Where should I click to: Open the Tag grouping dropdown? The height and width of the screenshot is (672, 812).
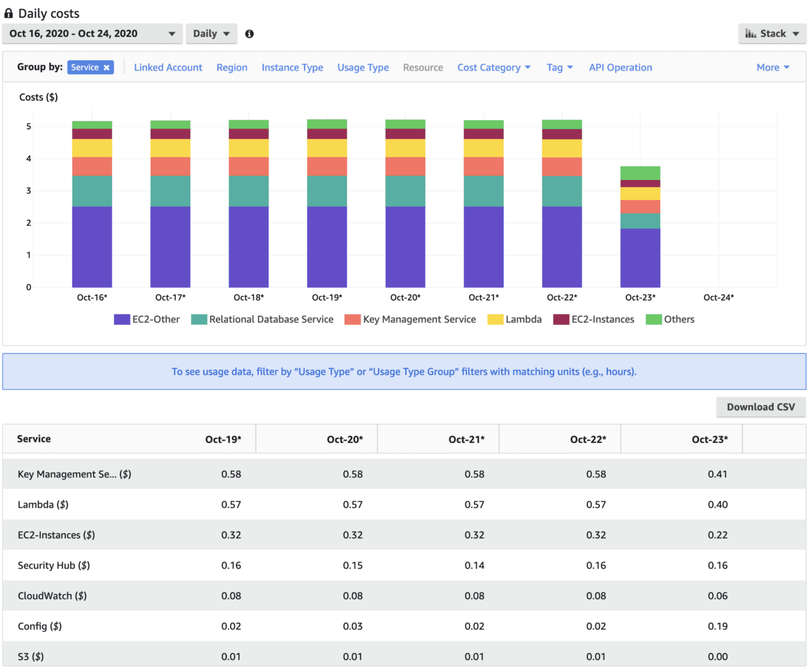[559, 67]
